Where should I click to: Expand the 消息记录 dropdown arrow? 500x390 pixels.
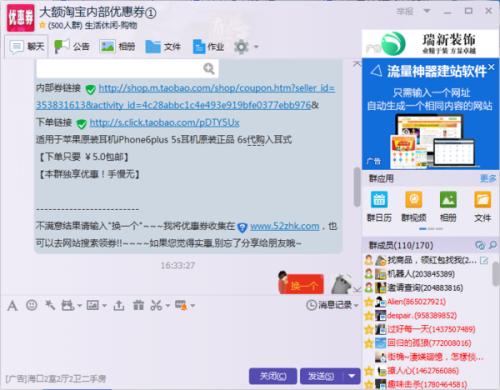[x=356, y=305]
